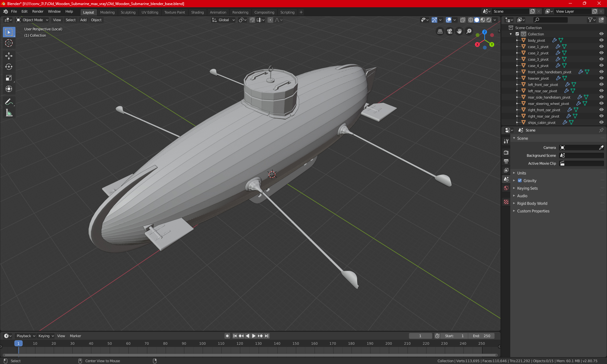This screenshot has width=607, height=364.
Task: Click the zoom view magnifier icon
Action: pyautogui.click(x=469, y=31)
